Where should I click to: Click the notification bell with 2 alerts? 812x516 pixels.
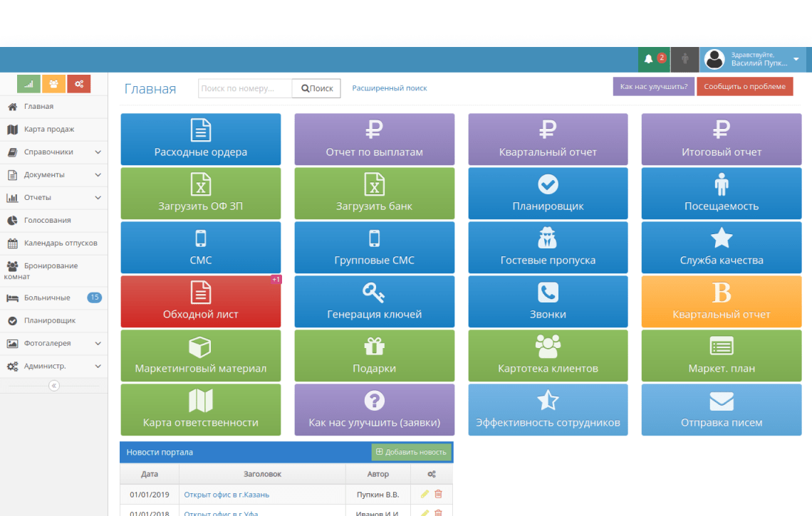click(652, 59)
